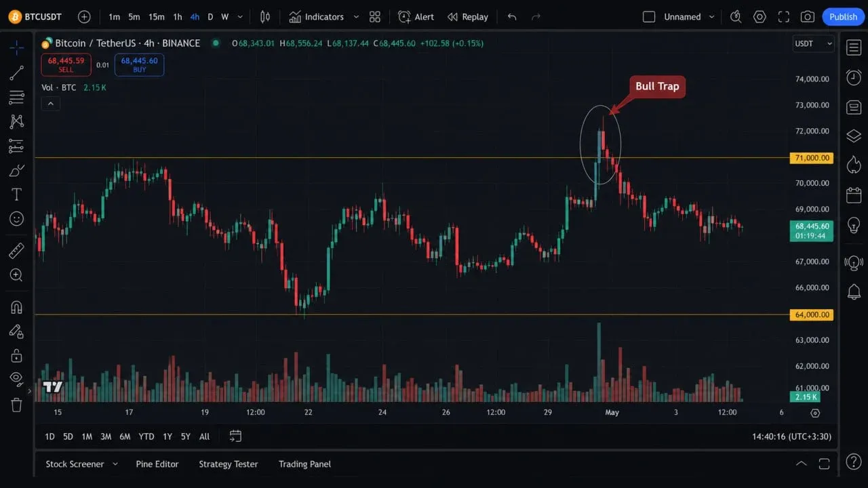This screenshot has width=868, height=488.
Task: Open the Strategy Tester tab
Action: [229, 464]
